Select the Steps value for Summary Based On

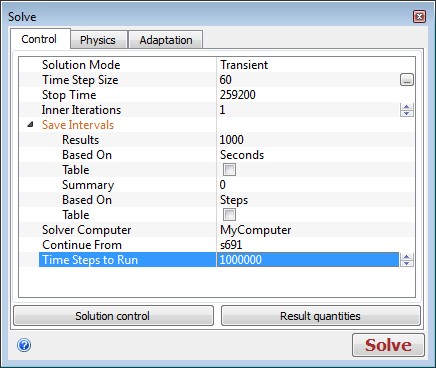pyautogui.click(x=234, y=200)
